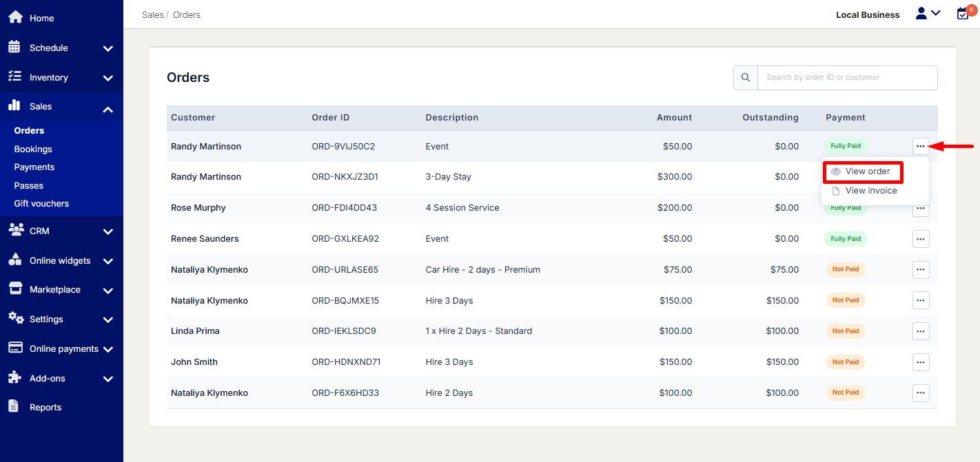Select View invoice from the popup menu
Image resolution: width=980 pixels, height=462 pixels.
coord(870,191)
